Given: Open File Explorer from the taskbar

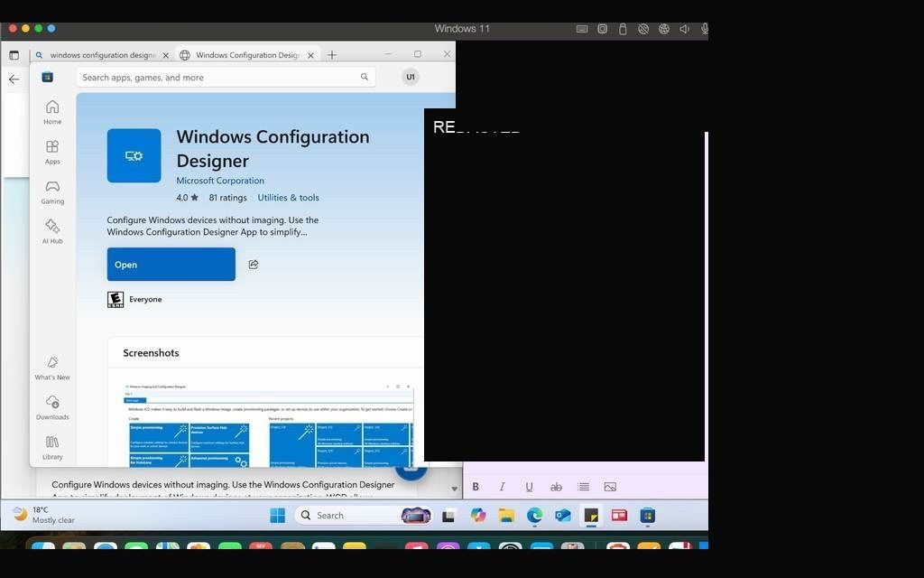Looking at the screenshot, I should [x=506, y=516].
